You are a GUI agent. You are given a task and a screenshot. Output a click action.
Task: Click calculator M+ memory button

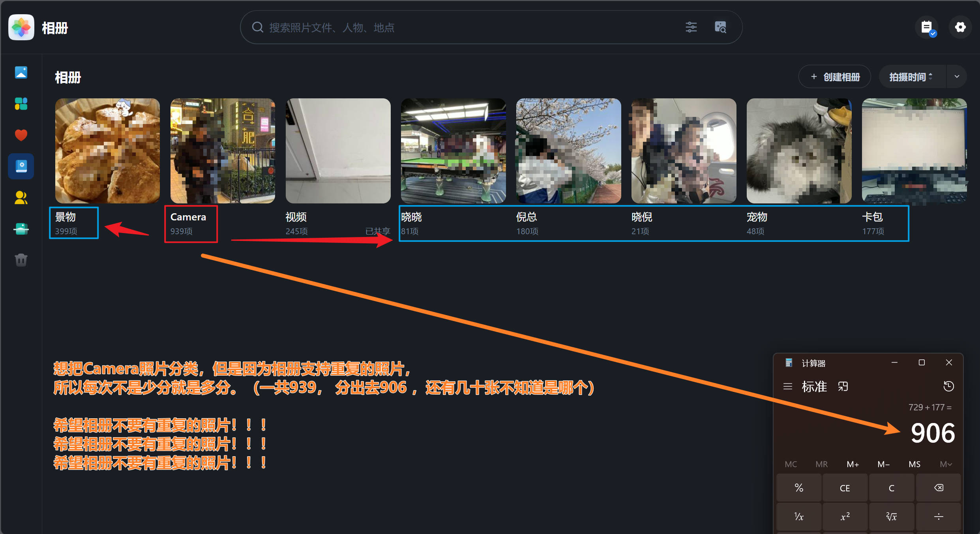pyautogui.click(x=853, y=464)
